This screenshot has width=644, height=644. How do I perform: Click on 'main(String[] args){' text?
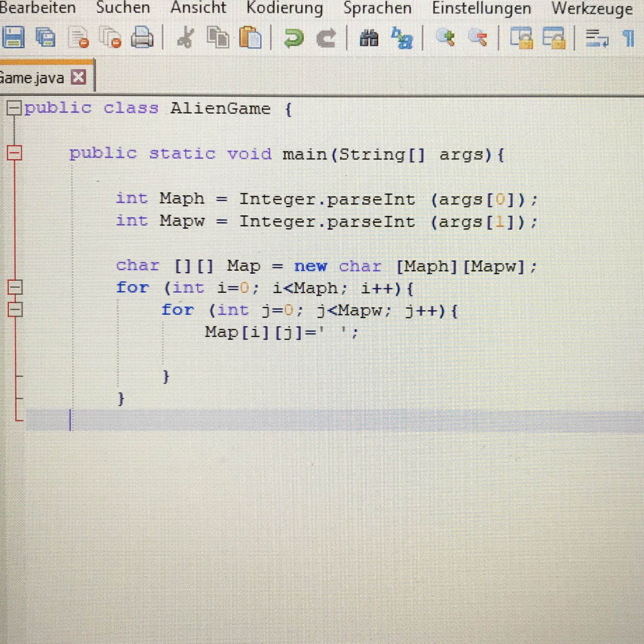[394, 154]
